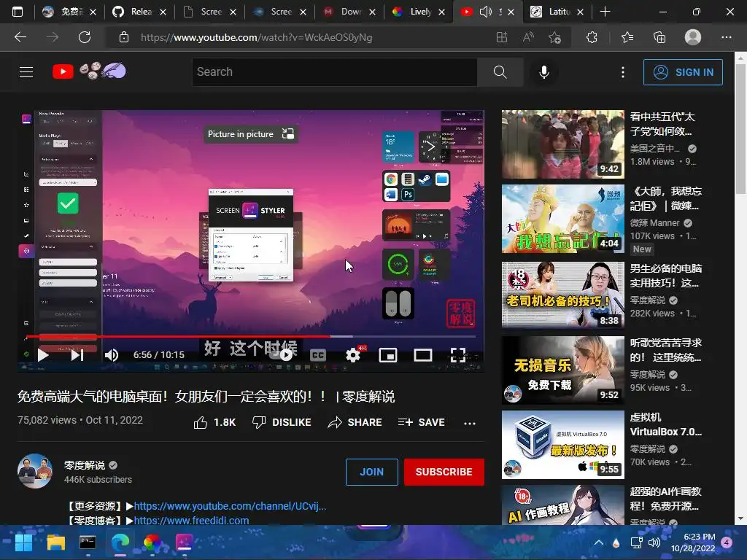Enable miniplayer mode

point(388,355)
